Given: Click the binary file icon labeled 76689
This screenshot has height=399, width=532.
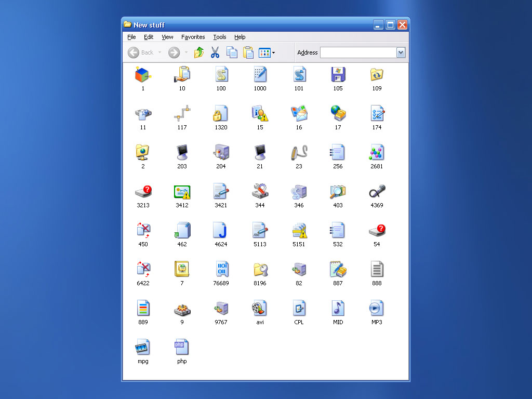Looking at the screenshot, I should (x=222, y=270).
